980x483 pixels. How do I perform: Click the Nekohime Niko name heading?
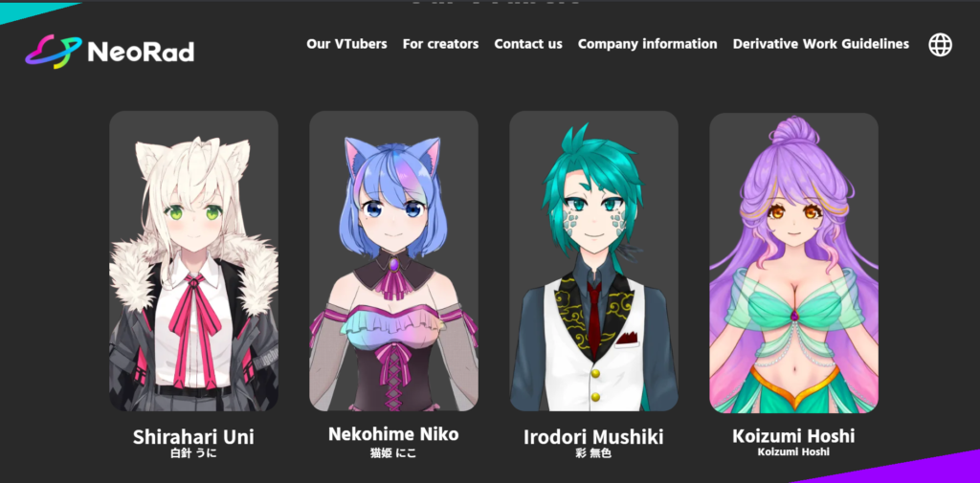coord(393,433)
